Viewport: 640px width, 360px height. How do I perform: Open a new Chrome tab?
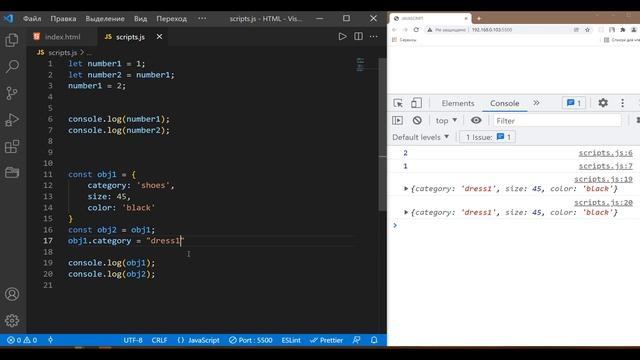479,18
